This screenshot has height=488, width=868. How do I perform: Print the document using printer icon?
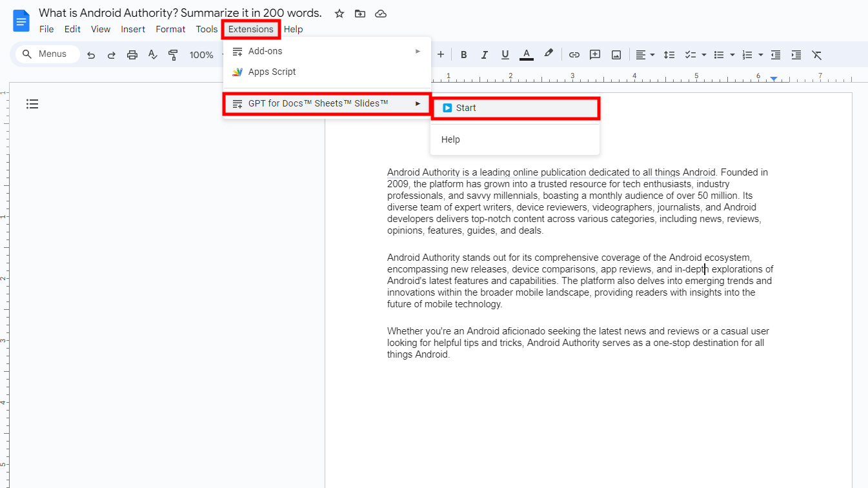pos(132,55)
